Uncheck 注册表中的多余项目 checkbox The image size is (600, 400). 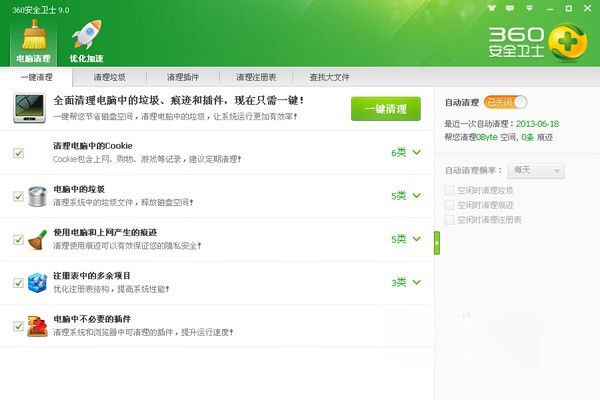[x=18, y=282]
